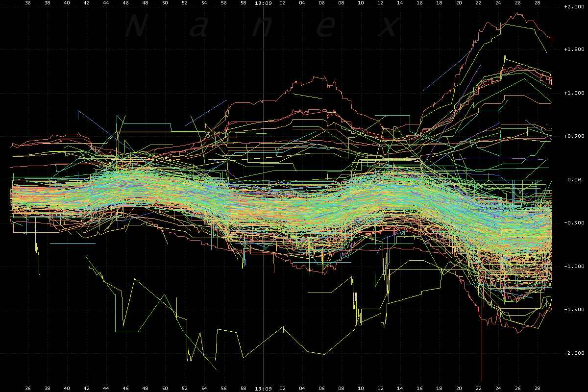The height and width of the screenshot is (392, 588).
Task: Click the 13:09 time label on top axis
Action: 263,3
